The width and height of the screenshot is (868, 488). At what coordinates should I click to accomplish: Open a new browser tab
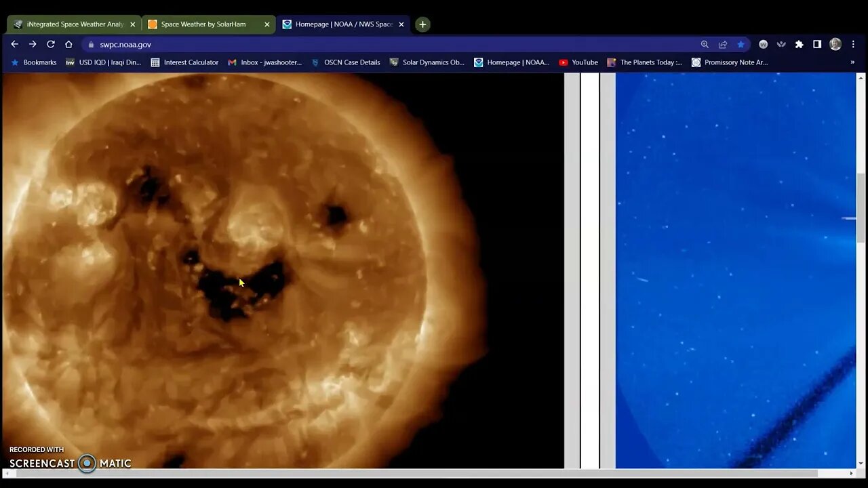(x=422, y=24)
